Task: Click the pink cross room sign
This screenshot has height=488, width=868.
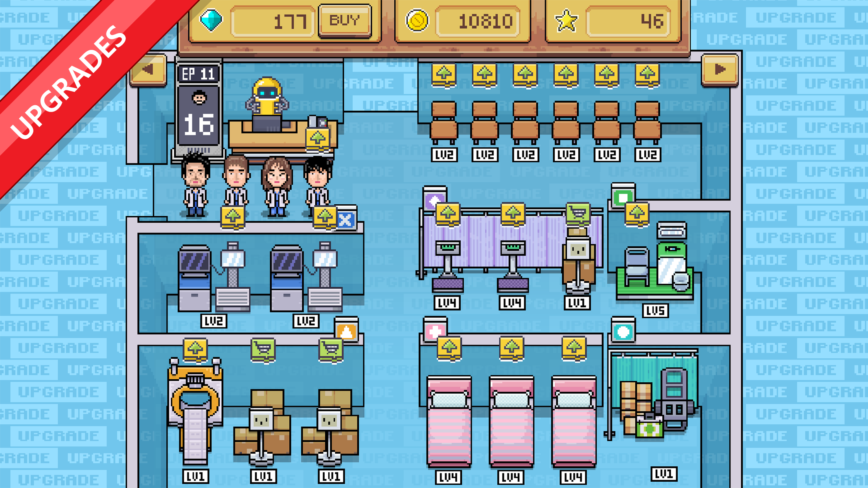Action: (x=435, y=331)
